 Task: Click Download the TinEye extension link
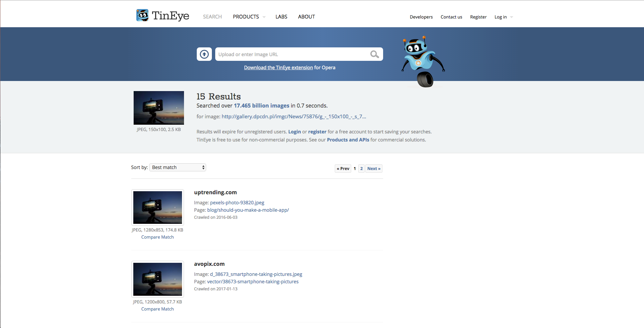278,68
